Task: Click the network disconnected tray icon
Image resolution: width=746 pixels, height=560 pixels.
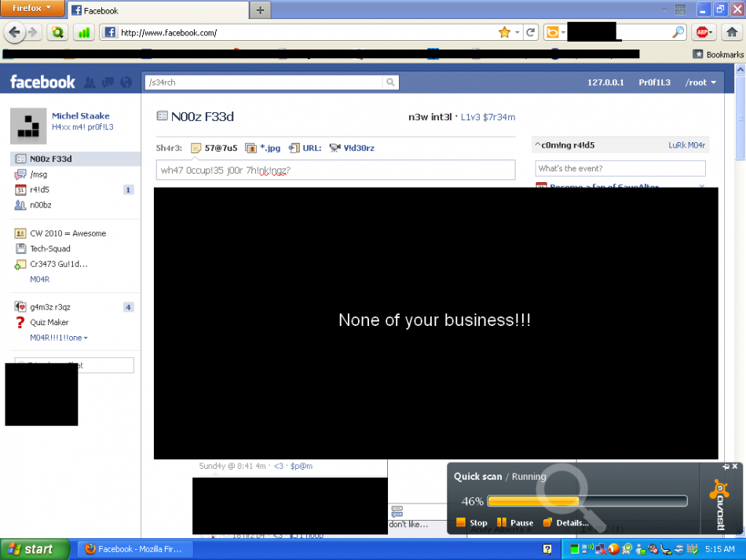Action: (601, 550)
